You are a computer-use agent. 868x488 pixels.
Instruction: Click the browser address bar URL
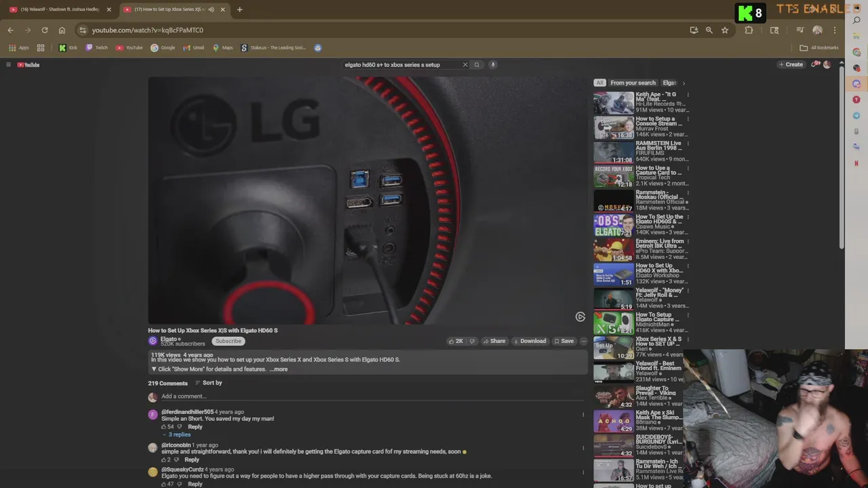pos(148,30)
